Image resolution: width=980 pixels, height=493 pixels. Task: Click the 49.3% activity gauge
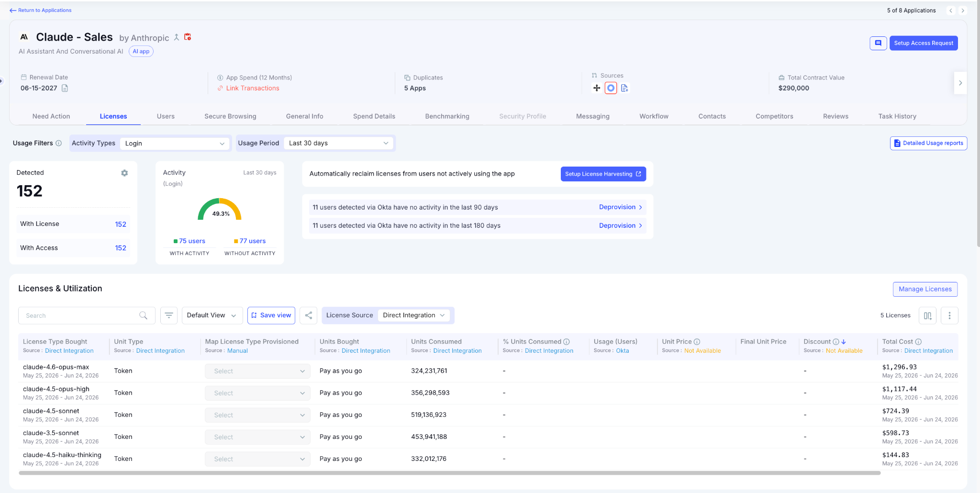[x=220, y=210]
